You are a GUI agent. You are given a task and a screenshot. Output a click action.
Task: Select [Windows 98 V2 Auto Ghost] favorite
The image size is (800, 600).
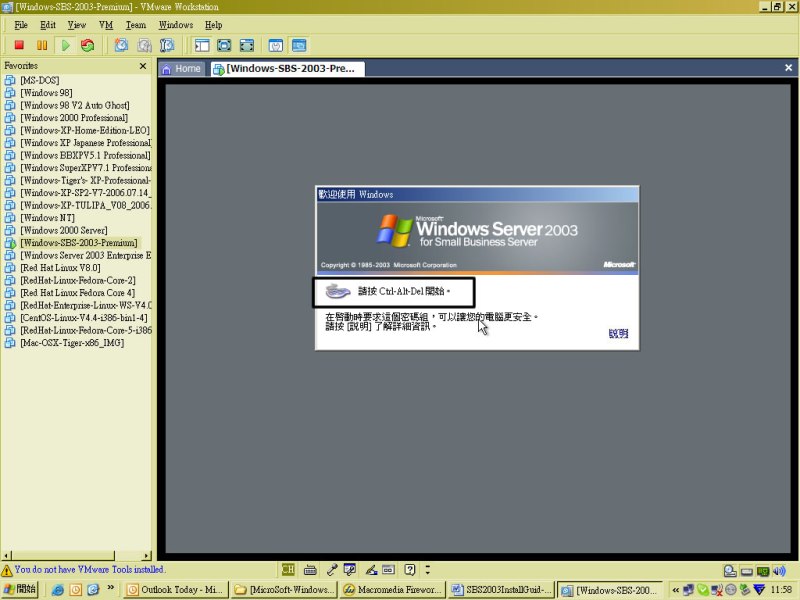tap(74, 106)
